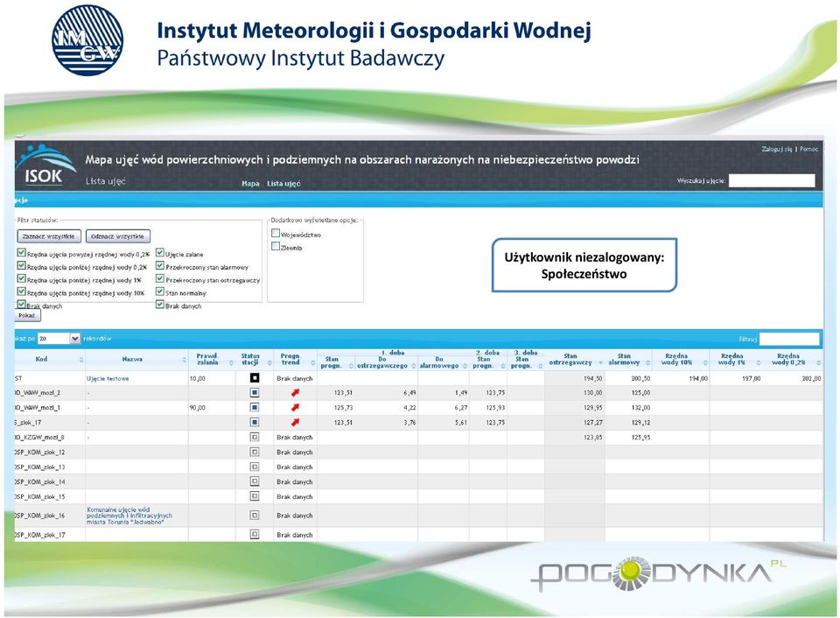Screen dimensions: 840x618
Task: Click the red trend arrow for W&W_mozl_1
Action: [295, 408]
